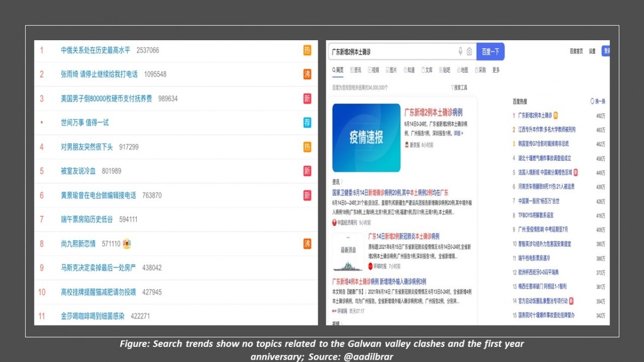Click the camera image search icon
Viewport: 644px width, 362px height.
click(x=469, y=51)
